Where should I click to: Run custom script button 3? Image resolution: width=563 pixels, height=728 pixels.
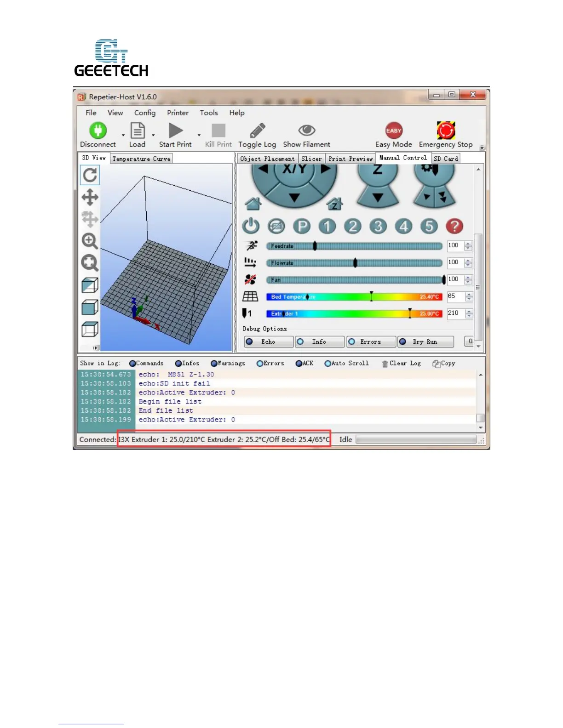click(x=378, y=226)
